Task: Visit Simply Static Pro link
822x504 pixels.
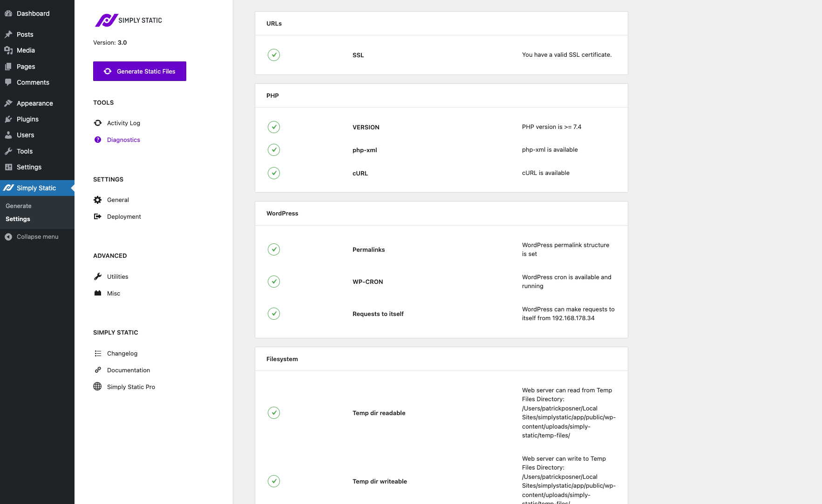Action: pyautogui.click(x=131, y=387)
